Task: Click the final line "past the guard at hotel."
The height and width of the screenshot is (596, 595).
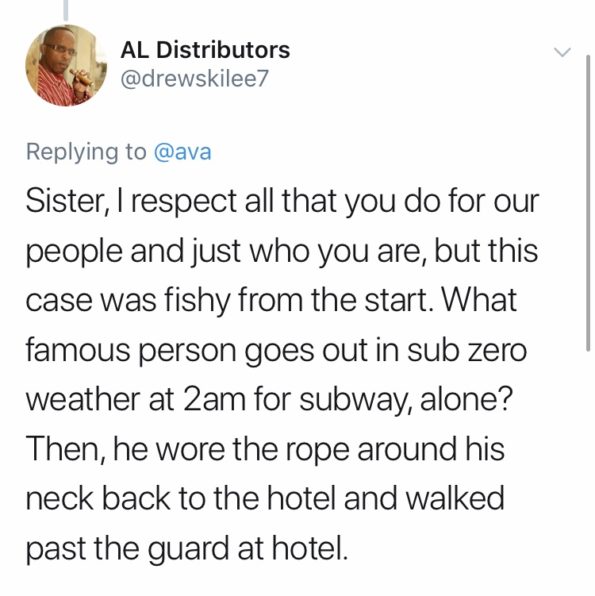Action: [x=187, y=548]
